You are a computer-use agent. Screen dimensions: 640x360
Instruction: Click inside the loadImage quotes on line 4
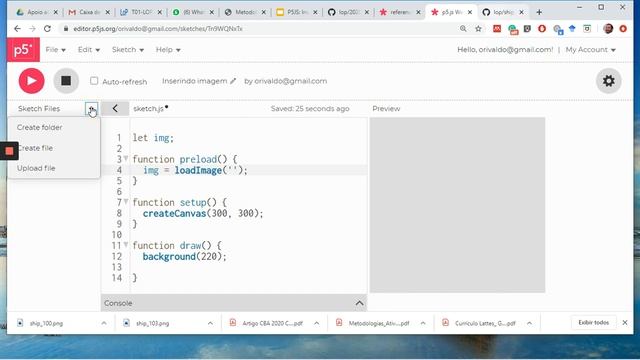[232, 170]
